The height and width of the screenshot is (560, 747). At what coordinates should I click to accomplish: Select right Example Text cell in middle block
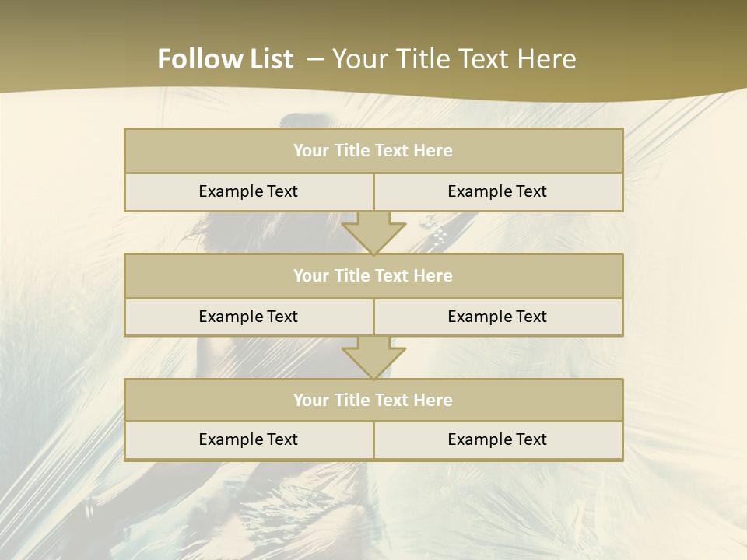tap(497, 317)
